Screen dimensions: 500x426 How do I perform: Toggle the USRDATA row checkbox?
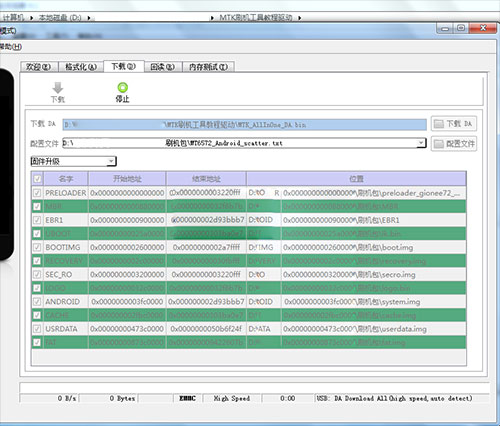37,329
